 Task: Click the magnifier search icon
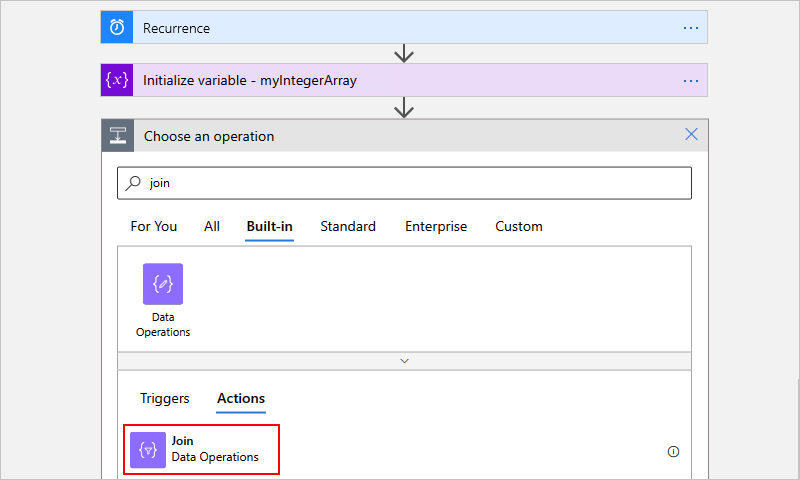pos(134,183)
